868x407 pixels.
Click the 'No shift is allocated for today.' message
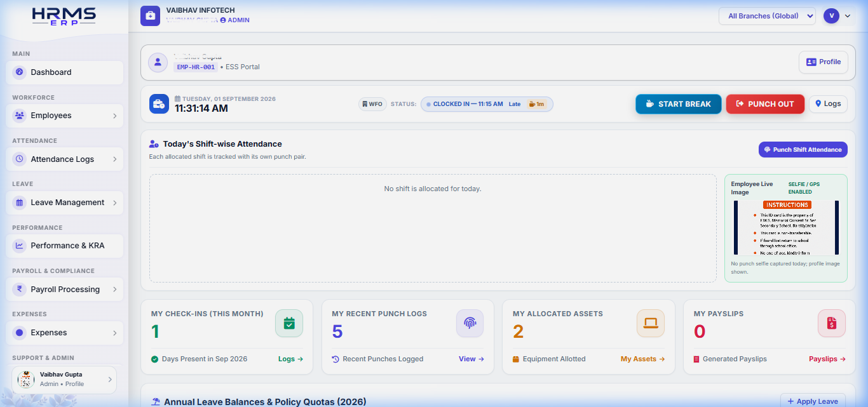click(433, 189)
